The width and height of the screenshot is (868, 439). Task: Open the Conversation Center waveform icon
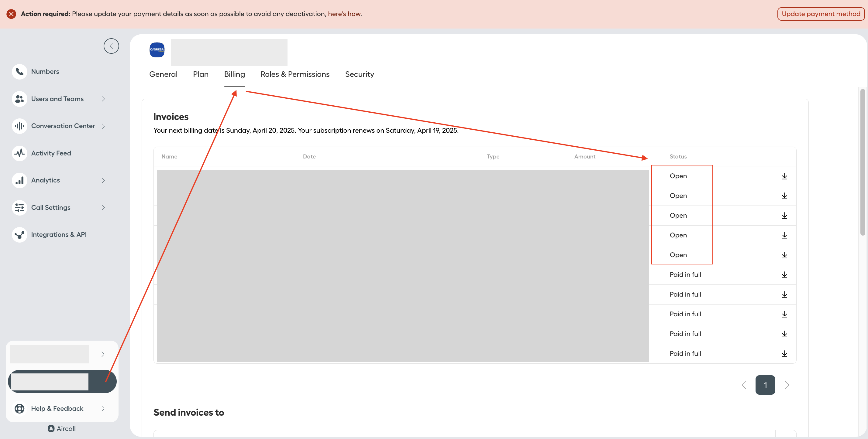pos(19,126)
